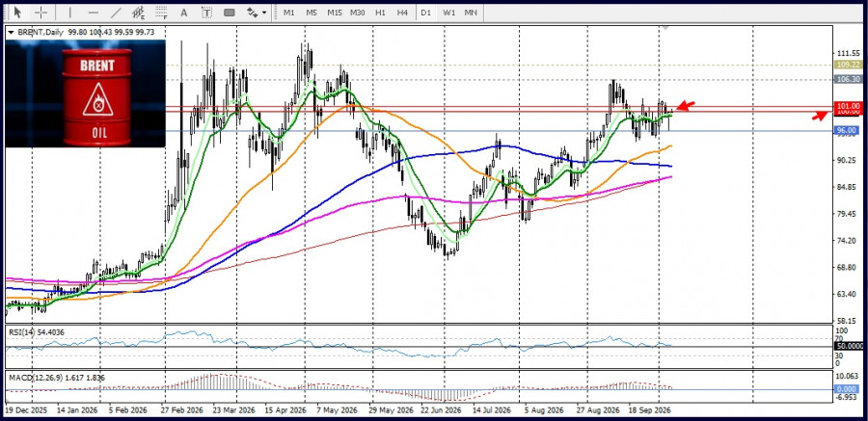Switch chart to M15 timeframe

pyautogui.click(x=335, y=13)
